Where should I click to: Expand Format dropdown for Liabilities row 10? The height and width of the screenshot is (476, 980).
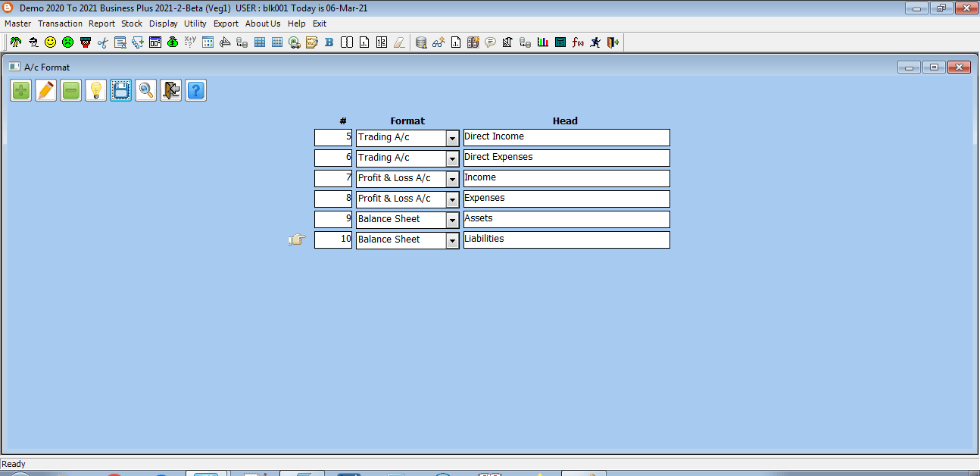coord(452,240)
